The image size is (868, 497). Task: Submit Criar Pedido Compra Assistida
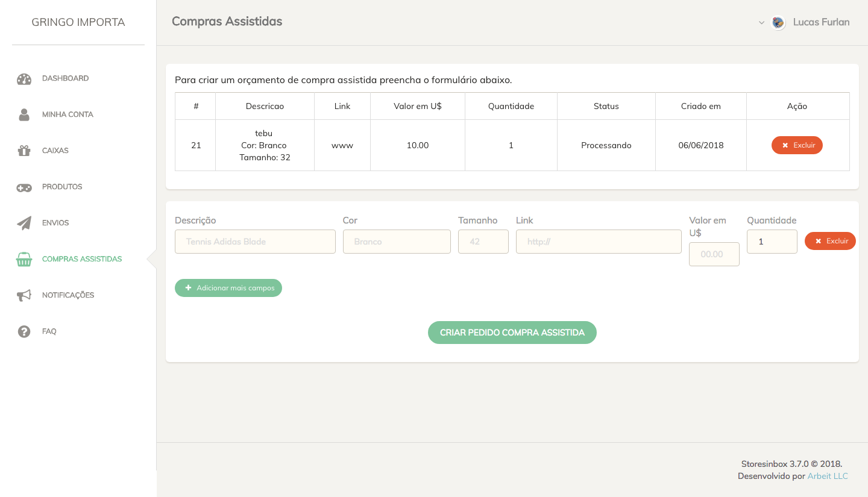(512, 333)
